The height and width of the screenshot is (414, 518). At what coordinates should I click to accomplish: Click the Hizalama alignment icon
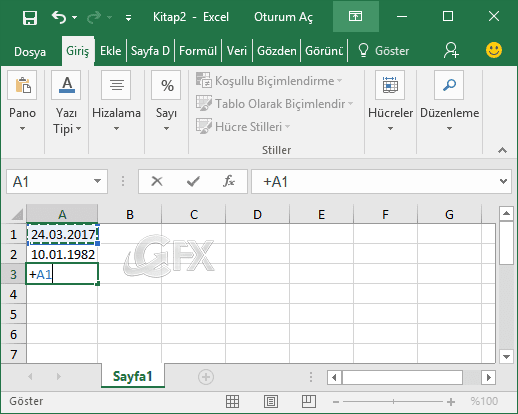pos(116,85)
